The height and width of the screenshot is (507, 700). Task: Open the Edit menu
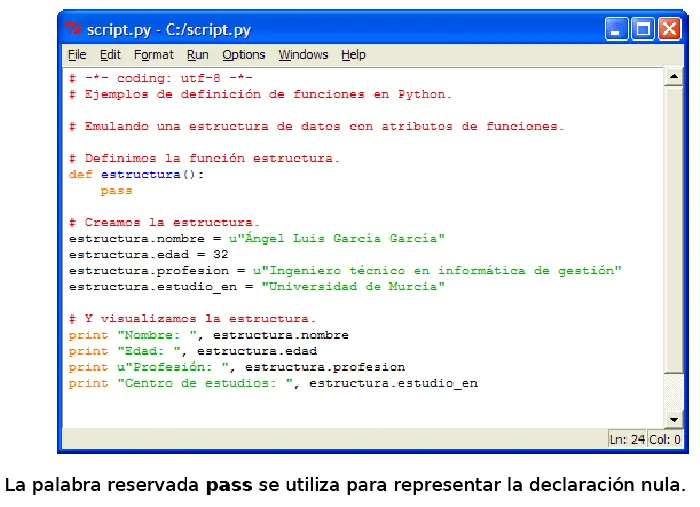point(110,55)
